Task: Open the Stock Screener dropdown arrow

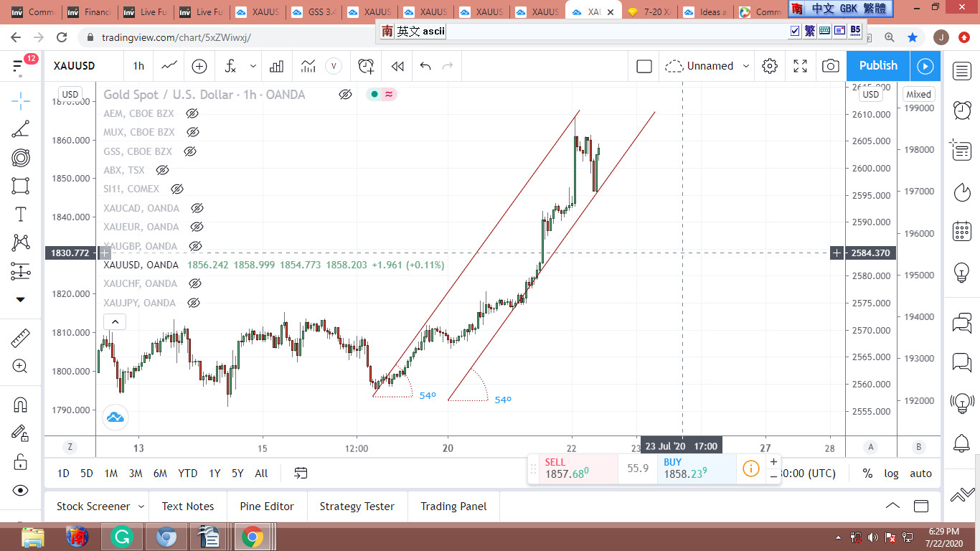Action: pyautogui.click(x=141, y=507)
